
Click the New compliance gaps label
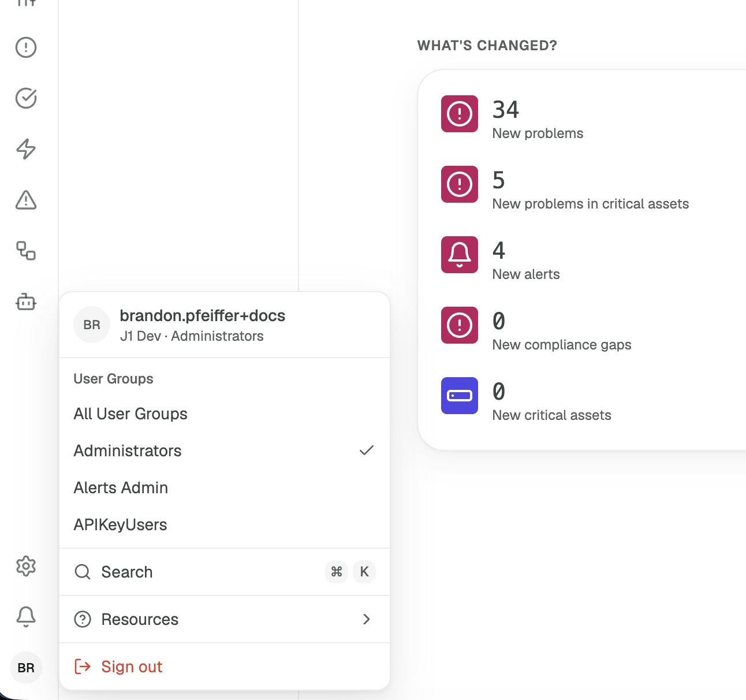562,345
